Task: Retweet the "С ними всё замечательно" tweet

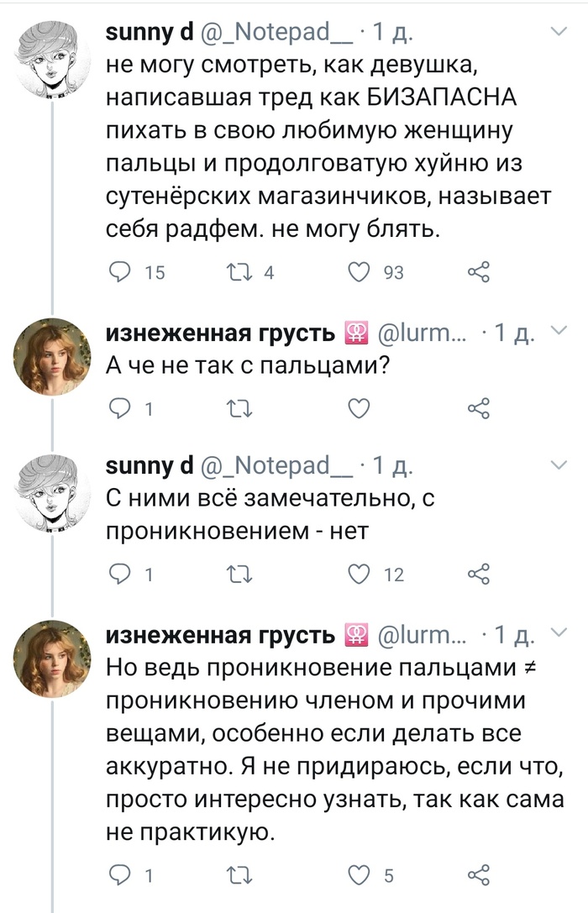Action: click(238, 575)
